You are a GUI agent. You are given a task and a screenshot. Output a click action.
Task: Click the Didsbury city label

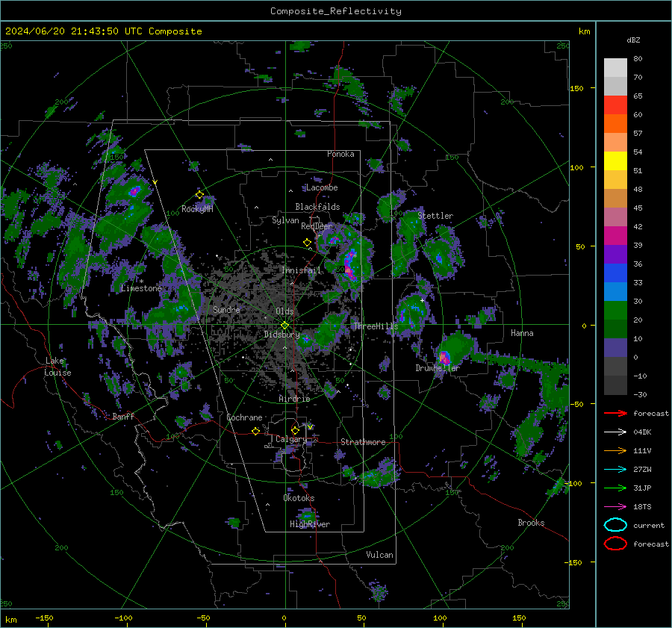[x=282, y=335]
